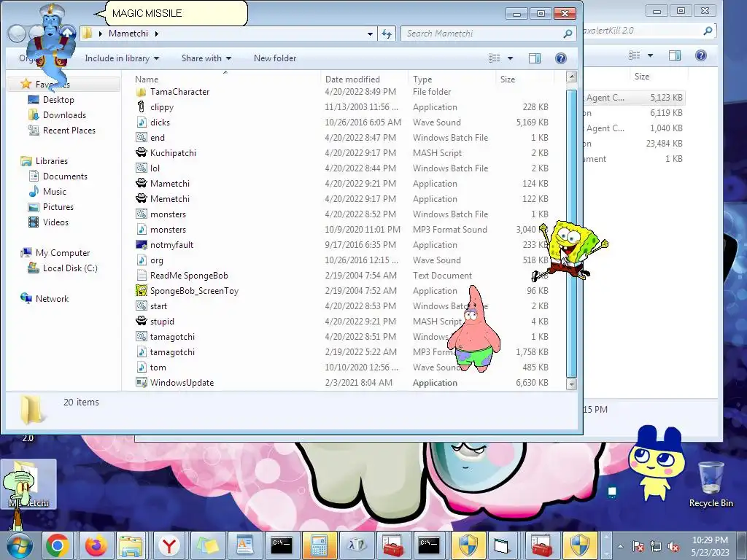This screenshot has height=560, width=747.
Task: Click Size column header in background window
Action: [x=642, y=76]
